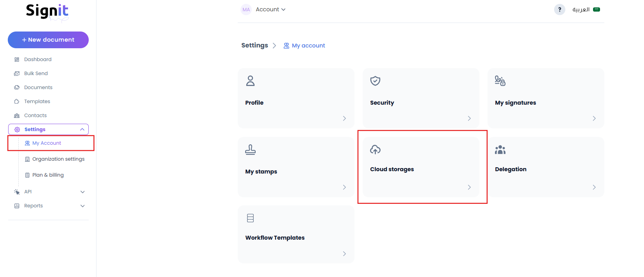Click the Cloud storages card arrow

469,187
